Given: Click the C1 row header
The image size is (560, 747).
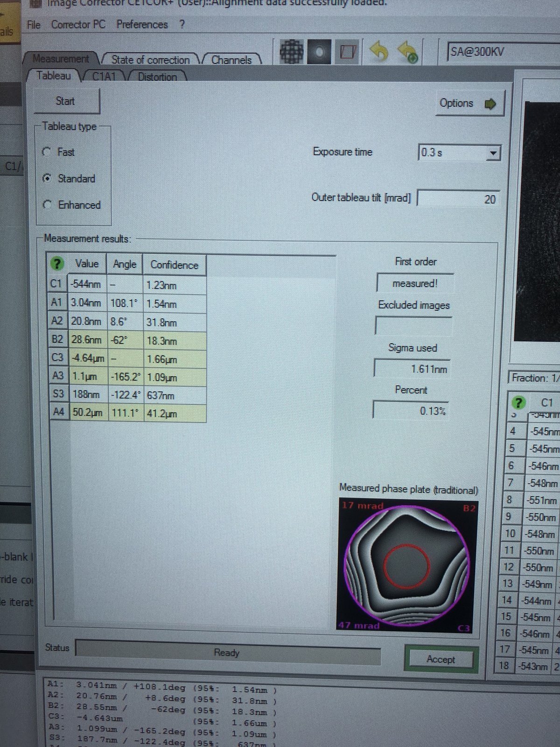Looking at the screenshot, I should (x=56, y=284).
